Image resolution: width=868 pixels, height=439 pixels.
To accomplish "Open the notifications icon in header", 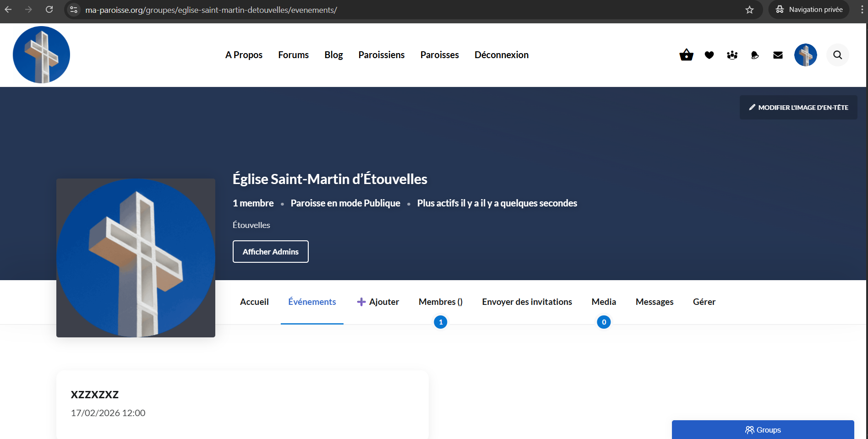I will tap(755, 55).
